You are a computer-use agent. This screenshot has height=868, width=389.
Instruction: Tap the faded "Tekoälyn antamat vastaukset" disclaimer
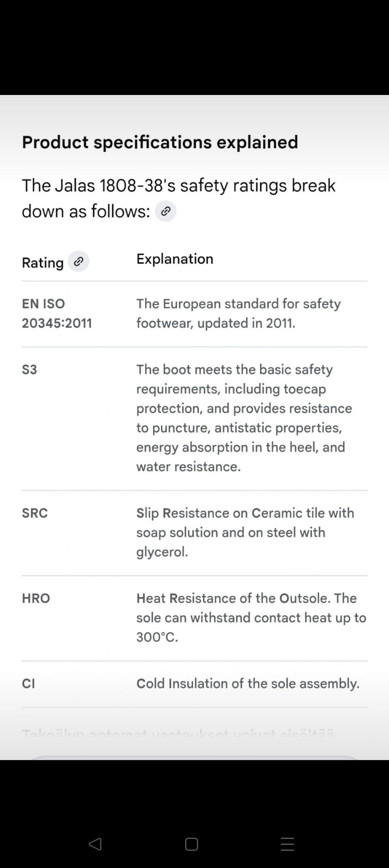click(178, 734)
